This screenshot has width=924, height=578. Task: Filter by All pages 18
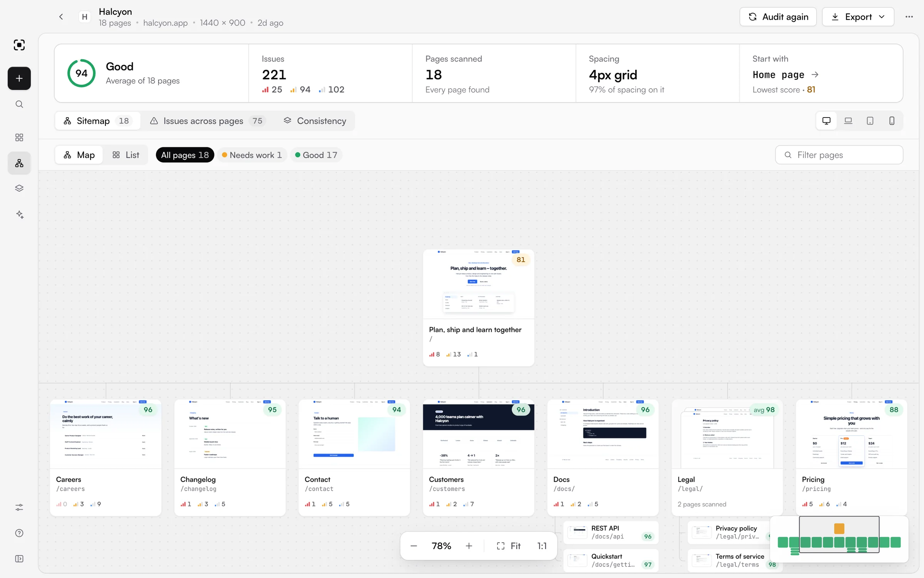[x=185, y=155]
